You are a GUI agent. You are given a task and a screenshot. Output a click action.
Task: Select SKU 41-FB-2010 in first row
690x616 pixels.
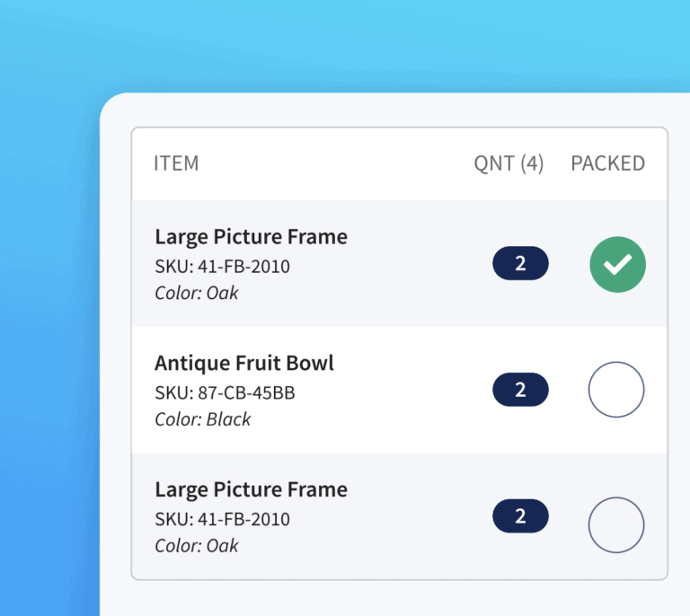(x=222, y=267)
